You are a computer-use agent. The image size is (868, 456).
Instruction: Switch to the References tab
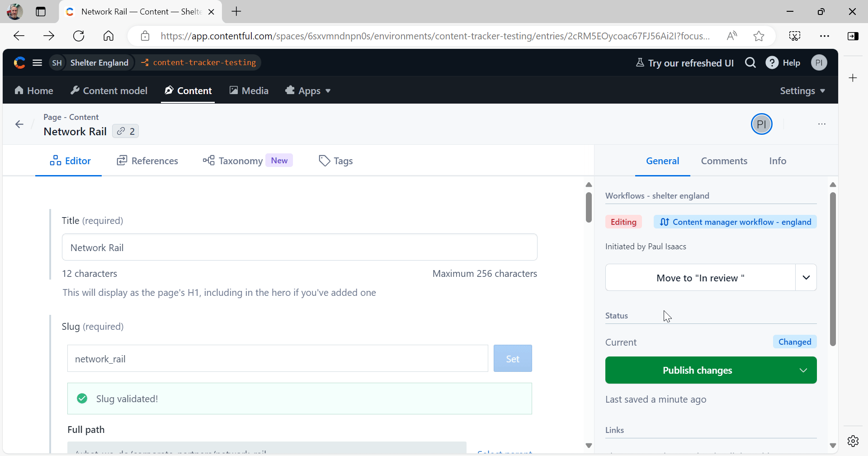coord(147,161)
